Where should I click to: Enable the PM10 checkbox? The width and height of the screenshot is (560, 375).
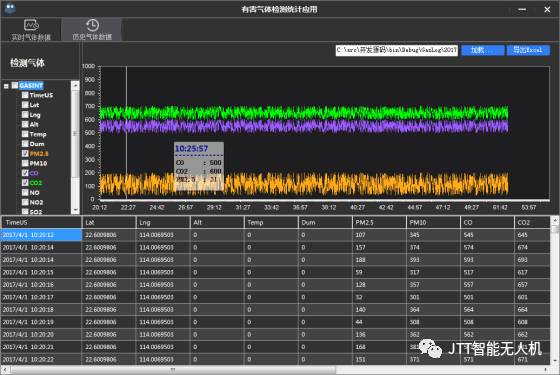(x=25, y=163)
